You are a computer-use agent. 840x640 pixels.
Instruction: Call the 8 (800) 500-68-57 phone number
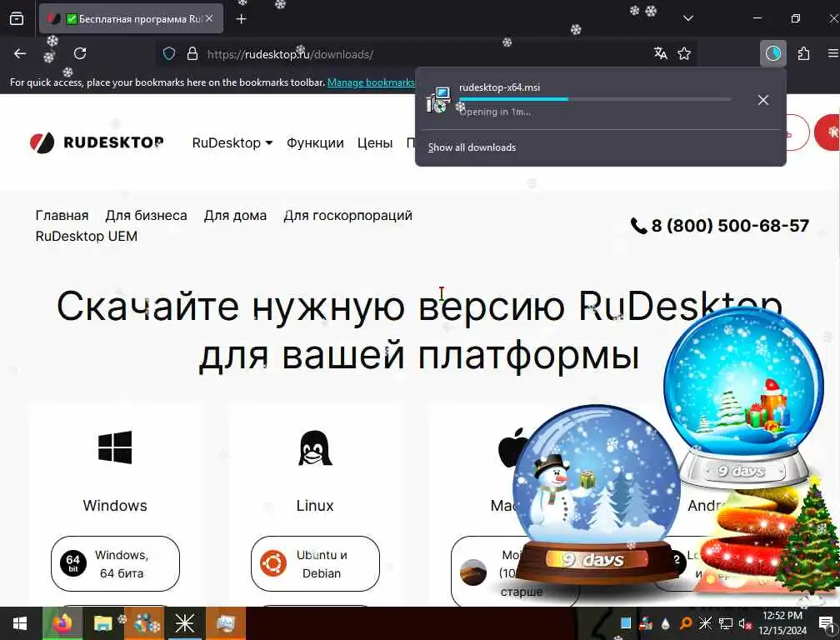coord(720,226)
